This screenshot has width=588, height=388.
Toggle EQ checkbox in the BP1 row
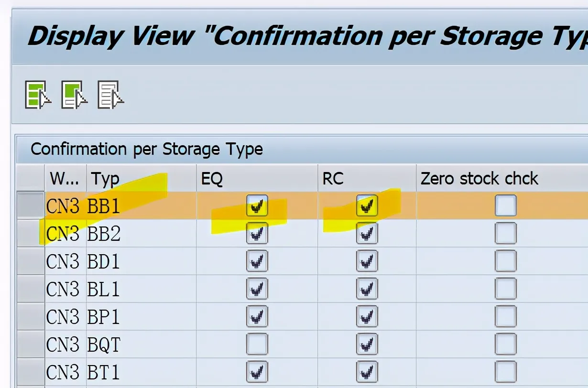[257, 317]
